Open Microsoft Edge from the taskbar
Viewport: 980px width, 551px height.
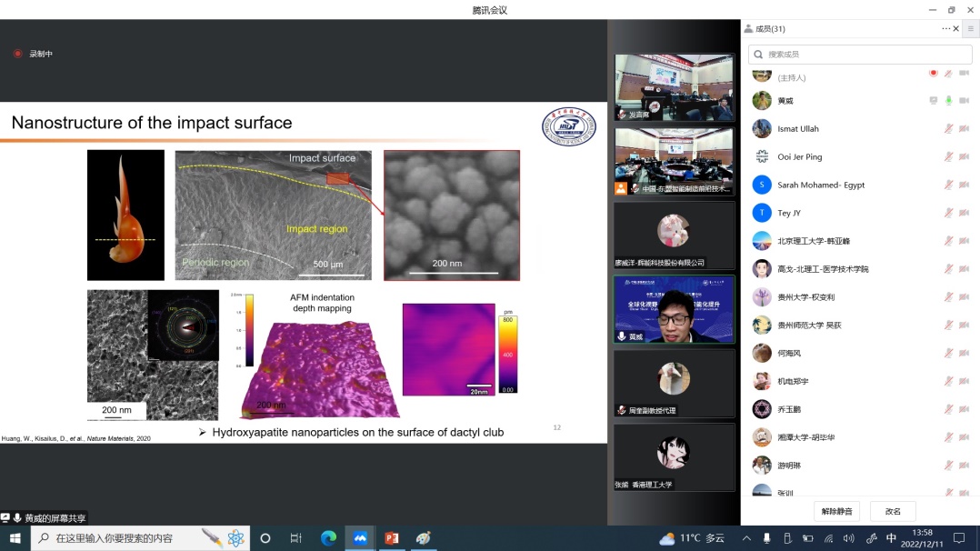click(328, 538)
